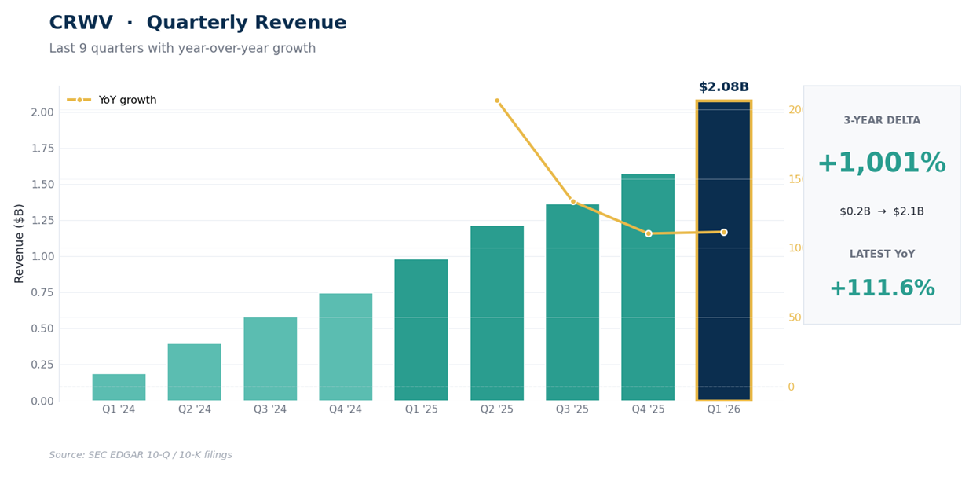980x477 pixels.
Task: Click the Q1 '25 revenue bar
Action: coord(421,330)
